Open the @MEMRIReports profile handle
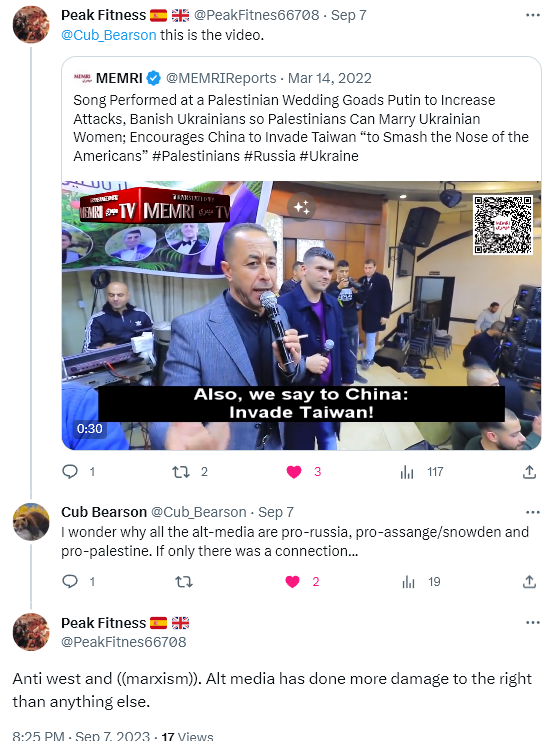This screenshot has height=741, width=555. click(221, 78)
